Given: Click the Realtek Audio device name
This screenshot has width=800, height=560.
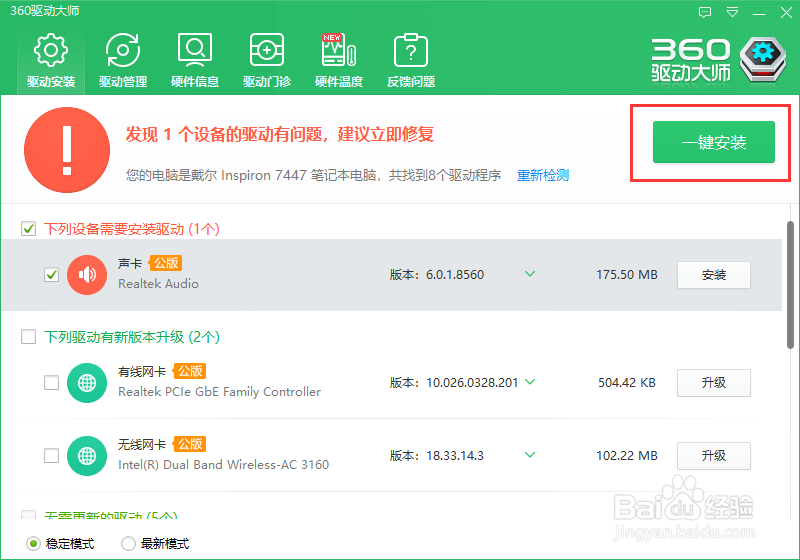Looking at the screenshot, I should coord(158,284).
